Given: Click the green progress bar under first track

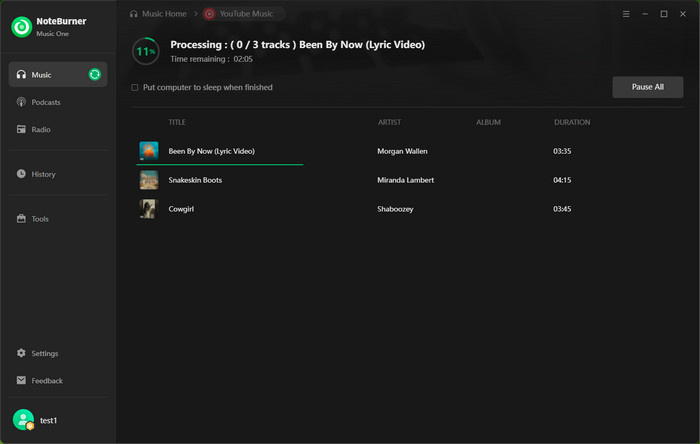Looking at the screenshot, I should (x=220, y=164).
